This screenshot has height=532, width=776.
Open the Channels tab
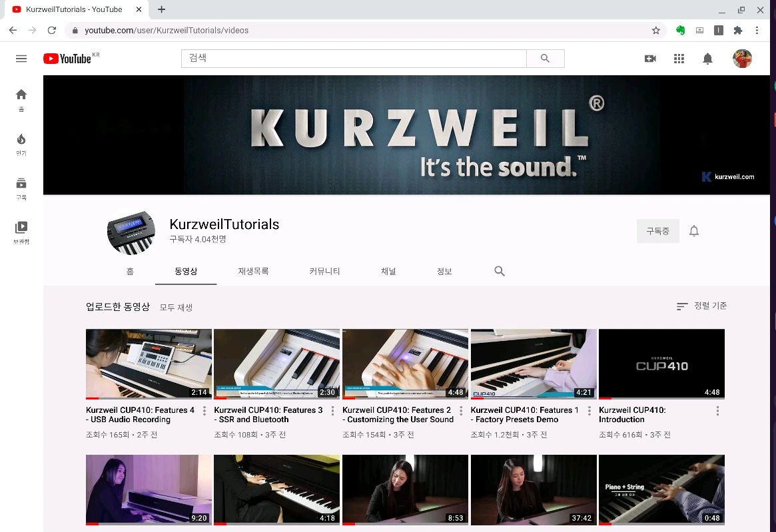point(388,271)
